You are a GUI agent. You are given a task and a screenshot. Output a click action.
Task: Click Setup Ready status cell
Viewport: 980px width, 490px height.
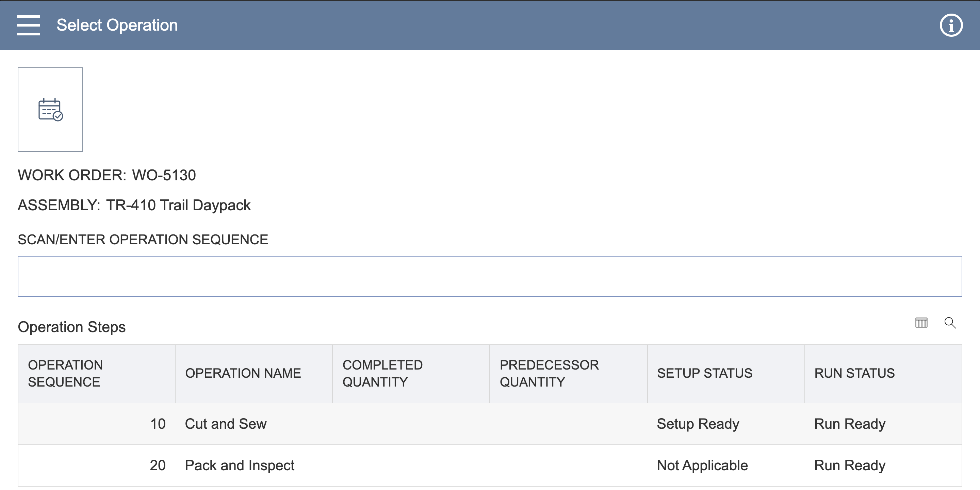[698, 424]
